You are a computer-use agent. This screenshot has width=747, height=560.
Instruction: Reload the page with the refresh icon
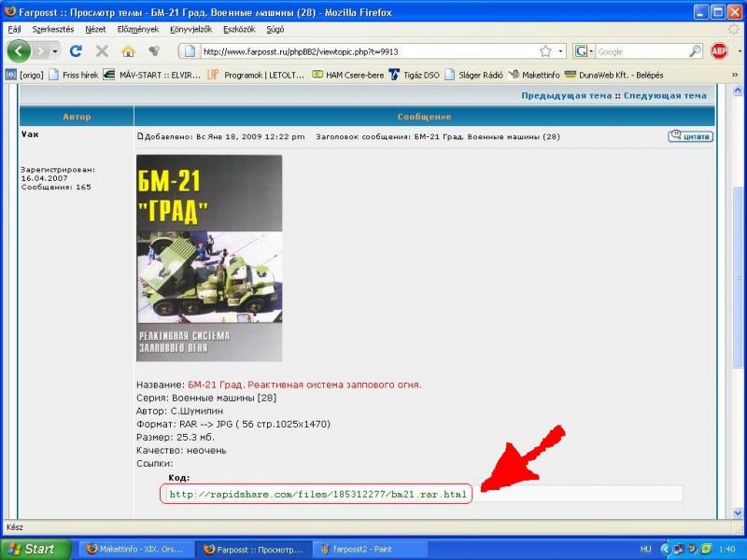[76, 51]
